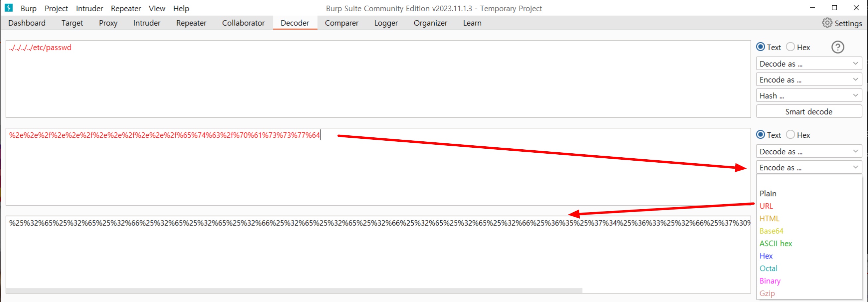The height and width of the screenshot is (302, 868).
Task: Choose Plain from the encode list
Action: pos(809,194)
